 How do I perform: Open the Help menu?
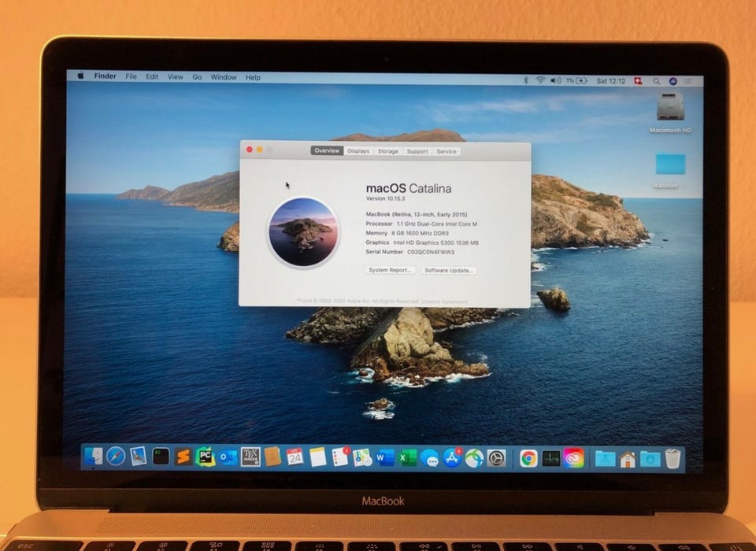click(253, 78)
